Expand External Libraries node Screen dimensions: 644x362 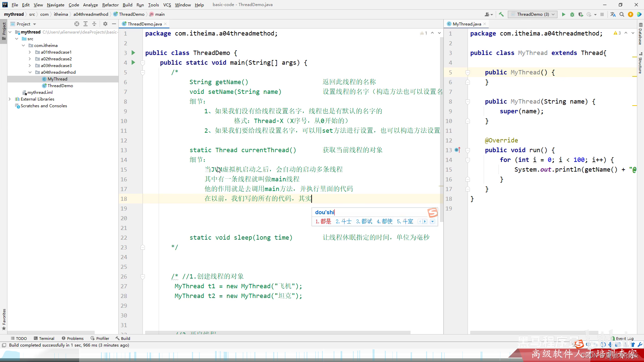10,99
